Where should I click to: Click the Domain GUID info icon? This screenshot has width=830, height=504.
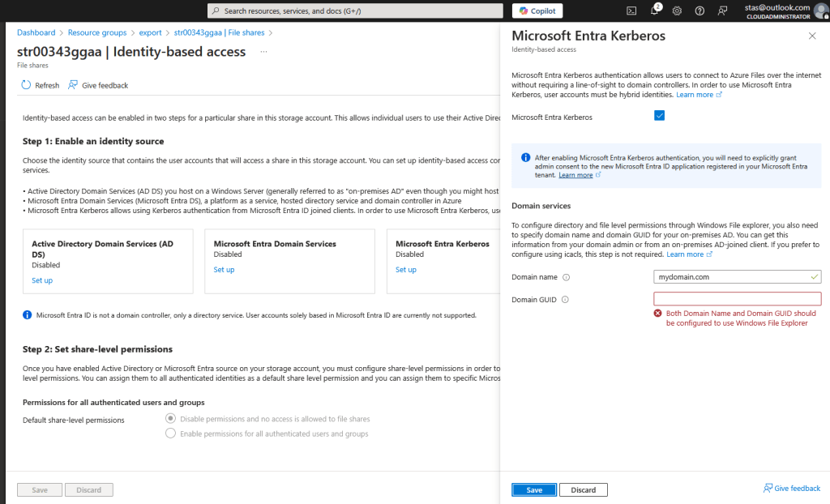pyautogui.click(x=564, y=300)
